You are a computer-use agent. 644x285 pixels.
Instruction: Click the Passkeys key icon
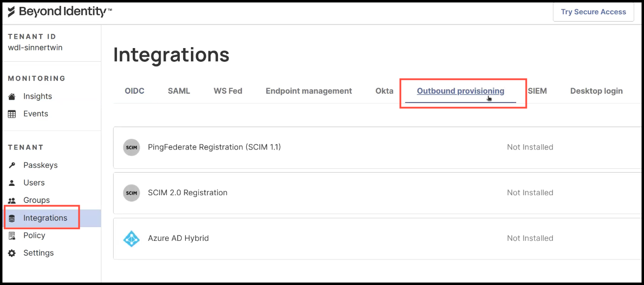pyautogui.click(x=12, y=165)
